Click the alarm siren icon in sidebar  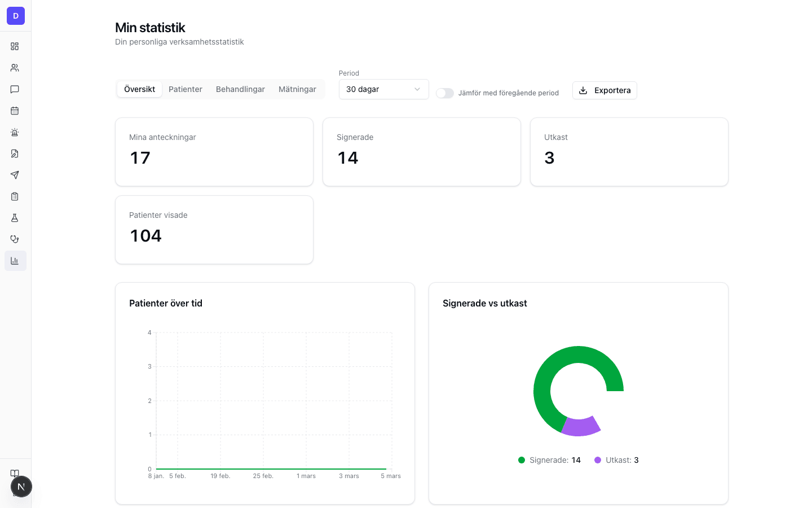tap(15, 132)
